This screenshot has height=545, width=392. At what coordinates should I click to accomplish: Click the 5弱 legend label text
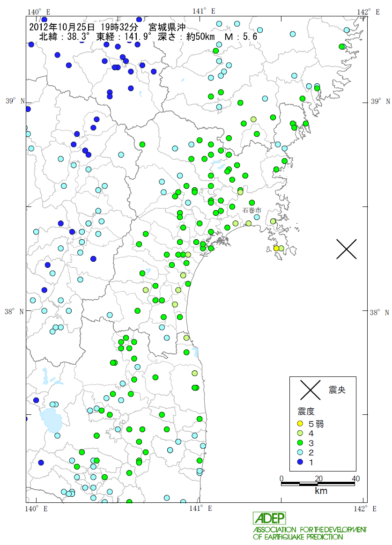[x=316, y=424]
